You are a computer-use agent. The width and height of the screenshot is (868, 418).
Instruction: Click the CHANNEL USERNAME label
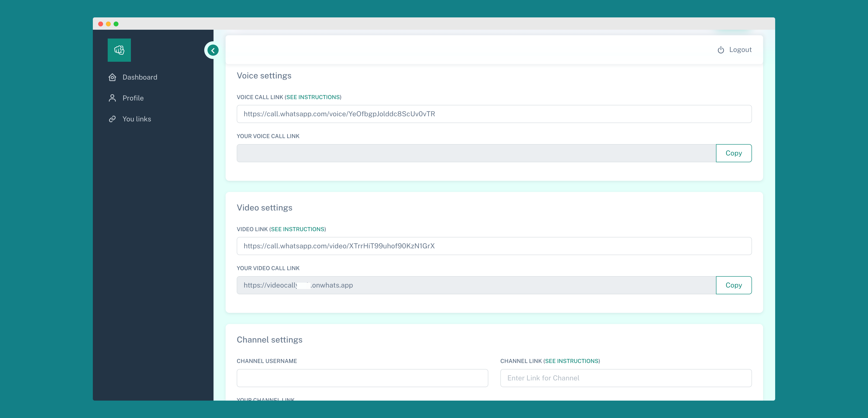pos(267,361)
